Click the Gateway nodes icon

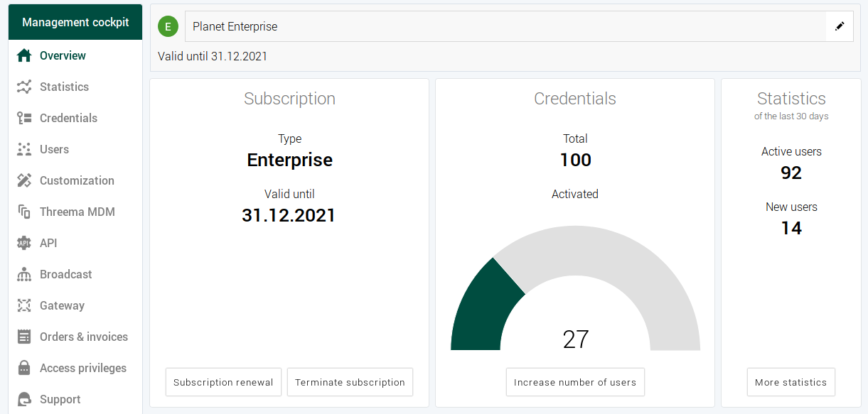click(x=24, y=305)
